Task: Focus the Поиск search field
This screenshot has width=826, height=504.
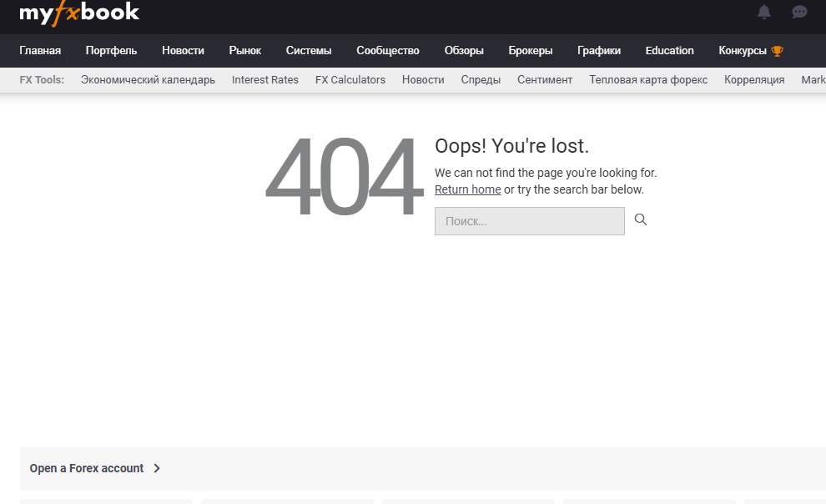Action: coord(530,221)
